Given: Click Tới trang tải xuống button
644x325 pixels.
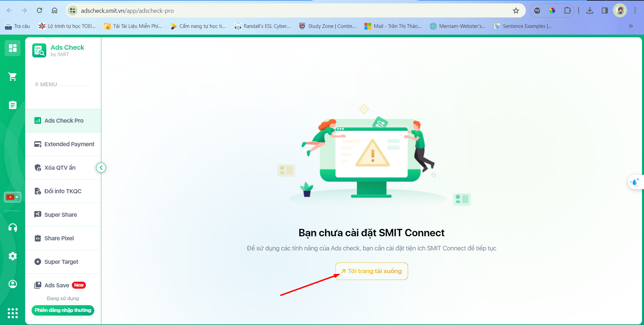Looking at the screenshot, I should 371,271.
